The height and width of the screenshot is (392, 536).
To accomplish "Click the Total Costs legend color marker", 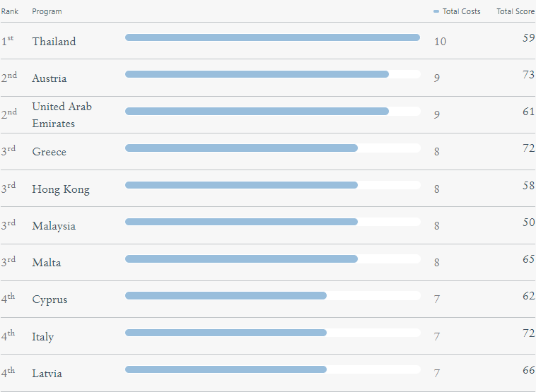I will click(x=436, y=11).
